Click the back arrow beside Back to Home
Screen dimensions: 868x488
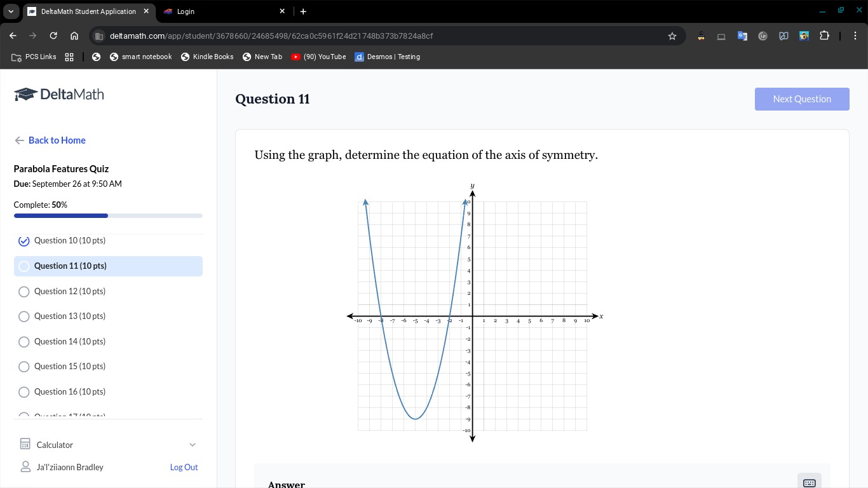pos(19,140)
